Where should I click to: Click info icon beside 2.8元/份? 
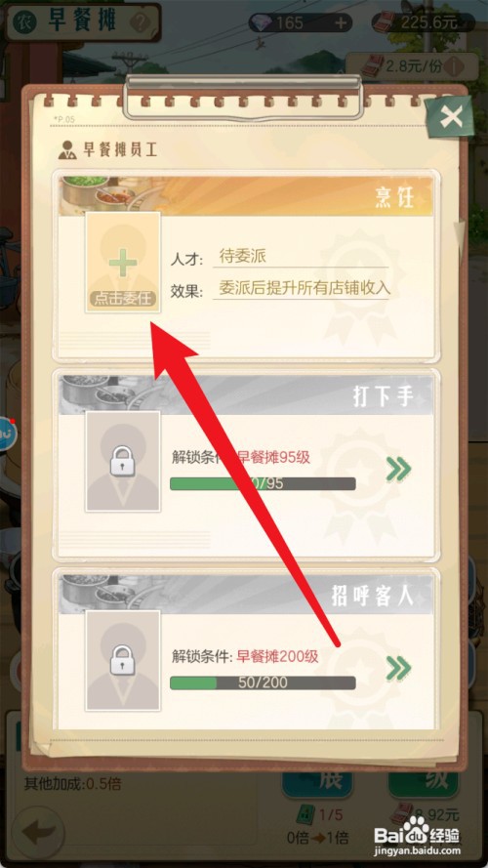pos(456,67)
